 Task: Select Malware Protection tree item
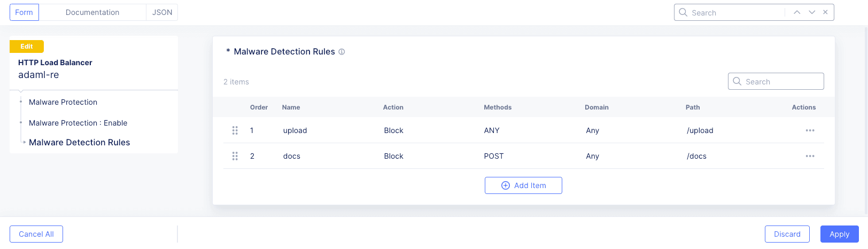[x=63, y=102]
